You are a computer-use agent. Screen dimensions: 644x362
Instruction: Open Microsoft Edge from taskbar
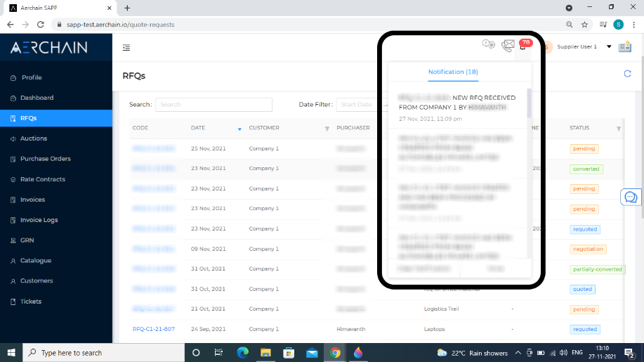coord(243,353)
